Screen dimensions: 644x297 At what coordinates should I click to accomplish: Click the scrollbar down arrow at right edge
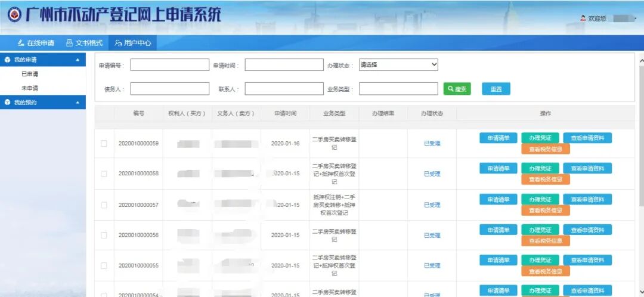641,291
